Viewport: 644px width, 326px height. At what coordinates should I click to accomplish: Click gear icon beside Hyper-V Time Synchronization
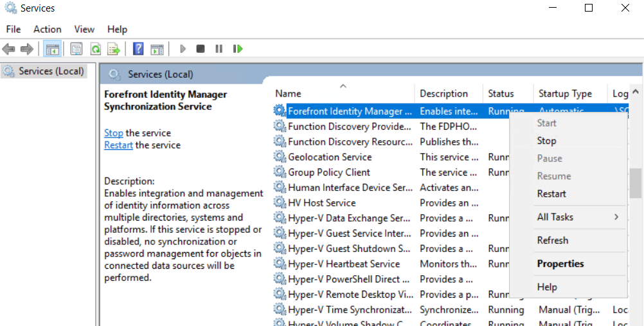[280, 309]
